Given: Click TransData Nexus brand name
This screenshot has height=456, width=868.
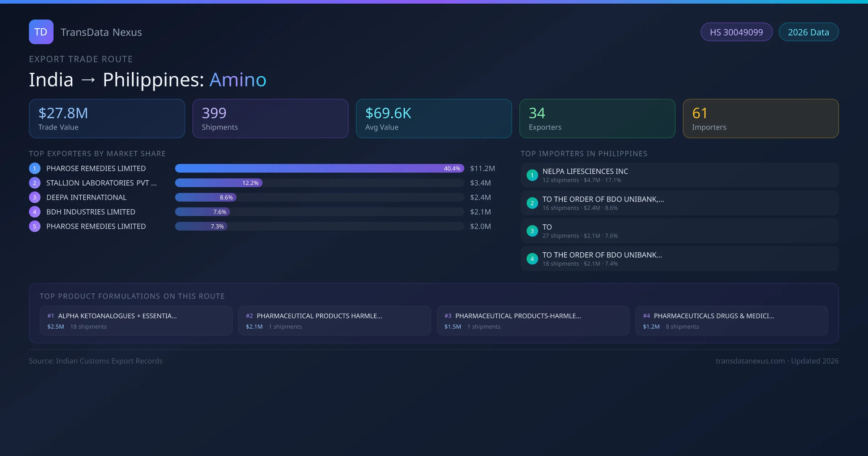Looking at the screenshot, I should [x=101, y=32].
